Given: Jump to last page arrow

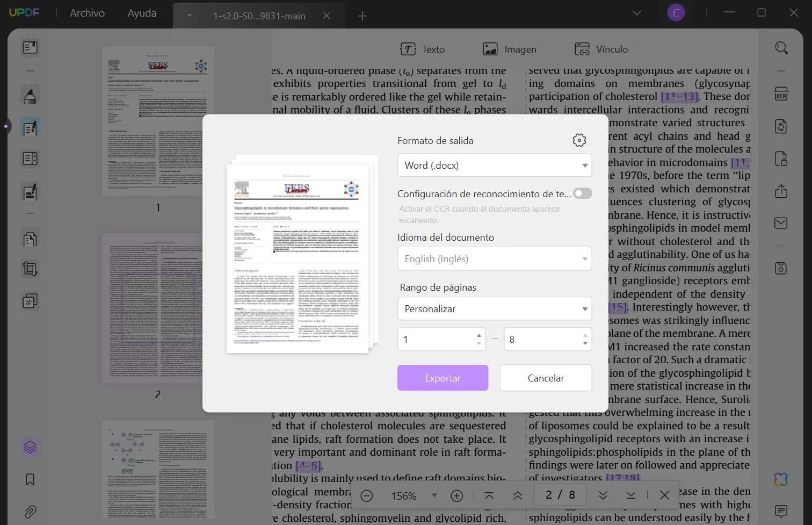Looking at the screenshot, I should 631,495.
